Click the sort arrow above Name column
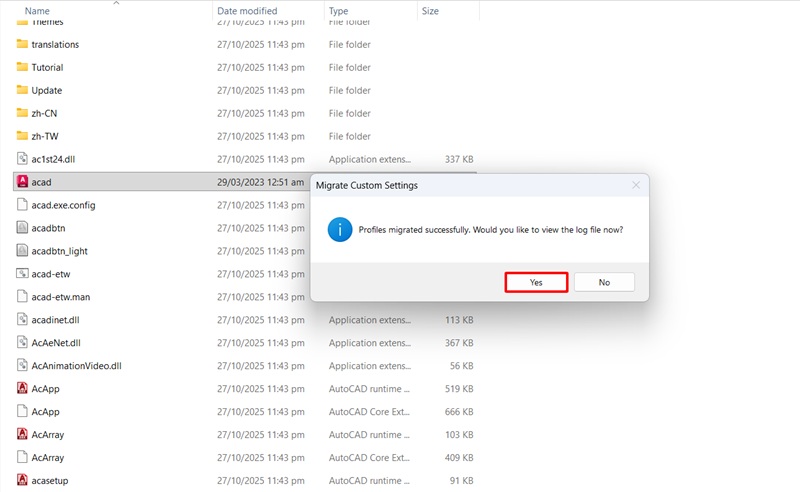The image size is (800, 492). coord(115,3)
